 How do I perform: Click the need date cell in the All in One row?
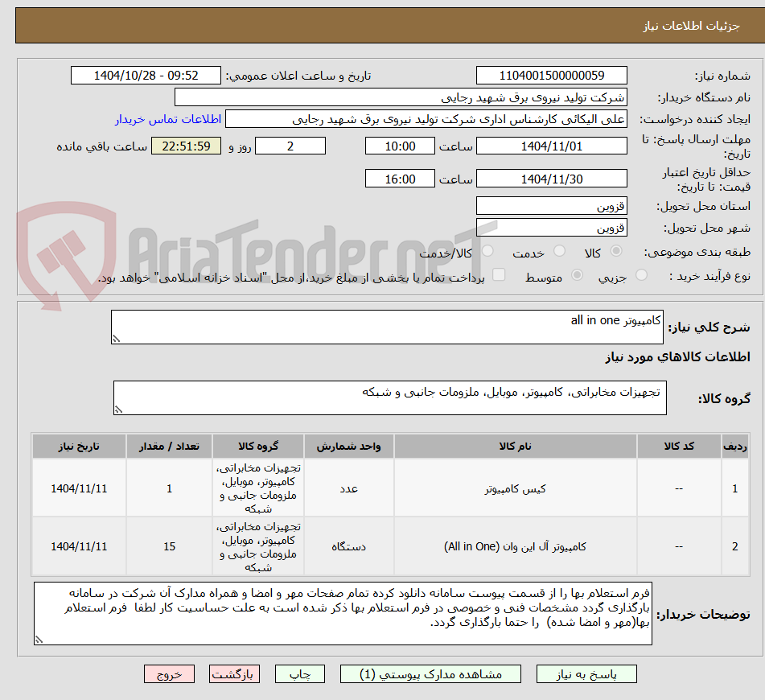[79, 546]
